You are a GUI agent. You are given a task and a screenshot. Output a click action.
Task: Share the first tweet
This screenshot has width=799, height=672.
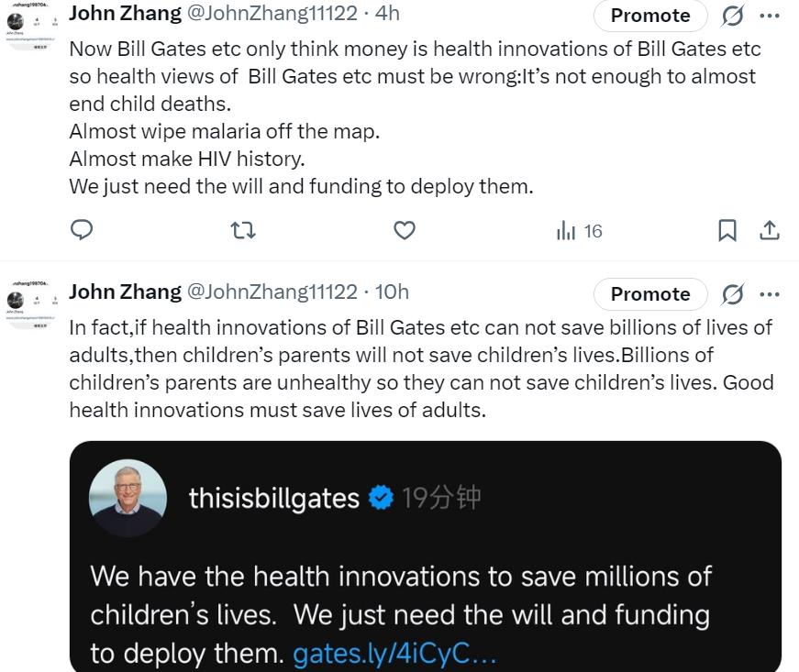770,230
